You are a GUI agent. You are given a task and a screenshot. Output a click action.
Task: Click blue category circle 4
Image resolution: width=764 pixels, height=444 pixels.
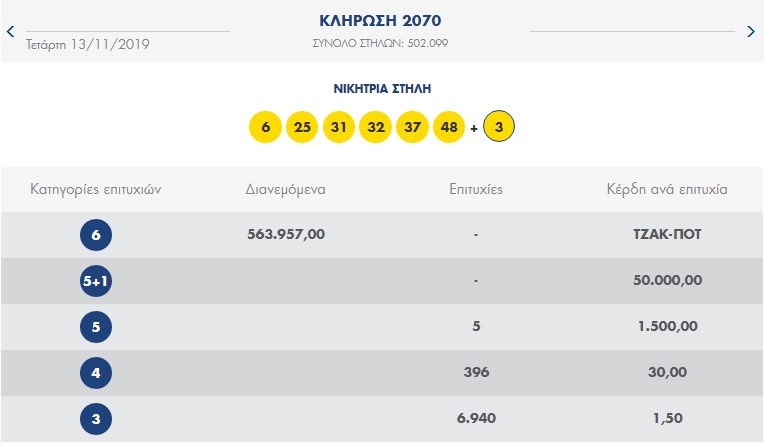click(x=96, y=373)
